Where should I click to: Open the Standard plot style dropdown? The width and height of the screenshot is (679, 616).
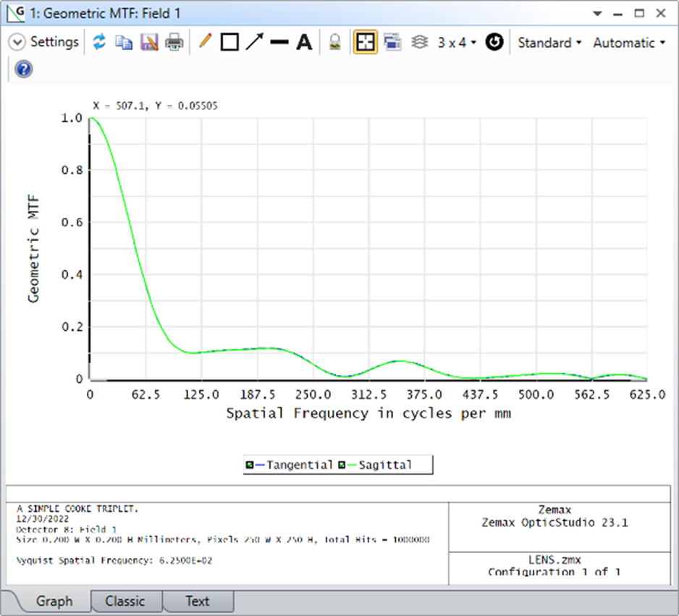coord(549,42)
